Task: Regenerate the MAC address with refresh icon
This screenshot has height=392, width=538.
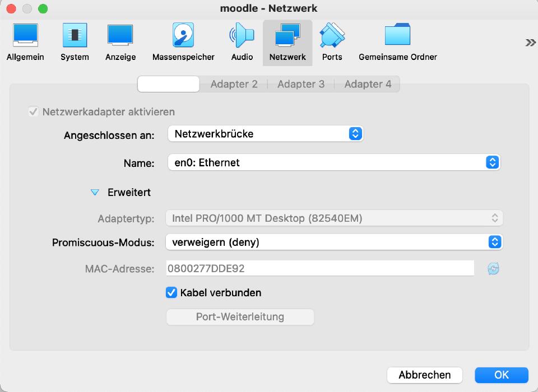Action: click(x=493, y=269)
